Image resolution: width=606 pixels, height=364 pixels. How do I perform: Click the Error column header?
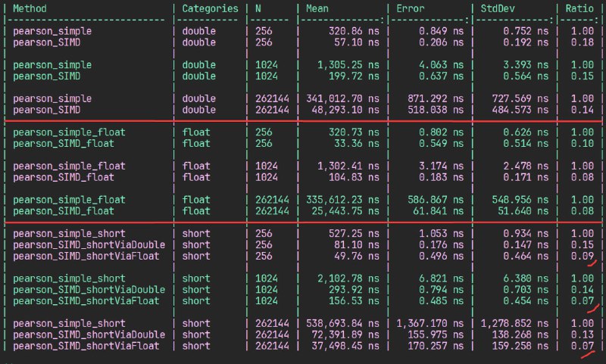point(411,8)
